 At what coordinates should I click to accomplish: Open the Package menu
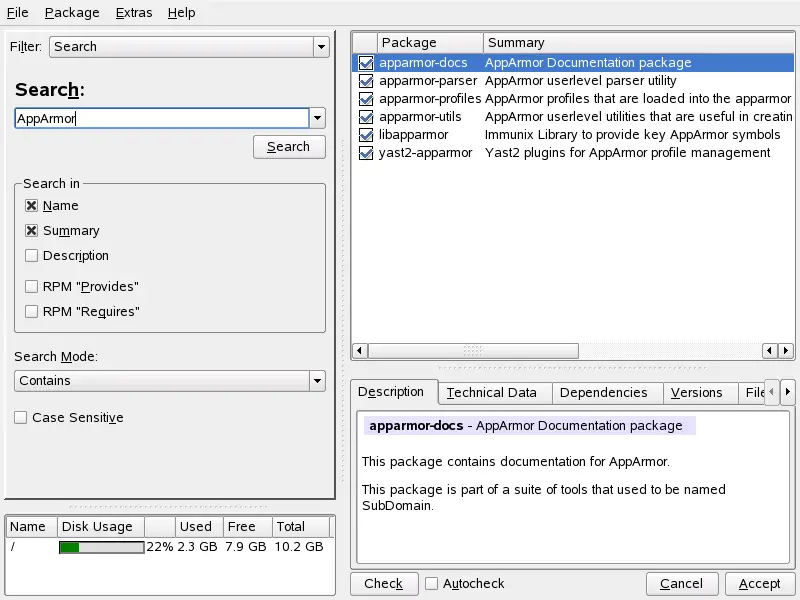coord(72,13)
